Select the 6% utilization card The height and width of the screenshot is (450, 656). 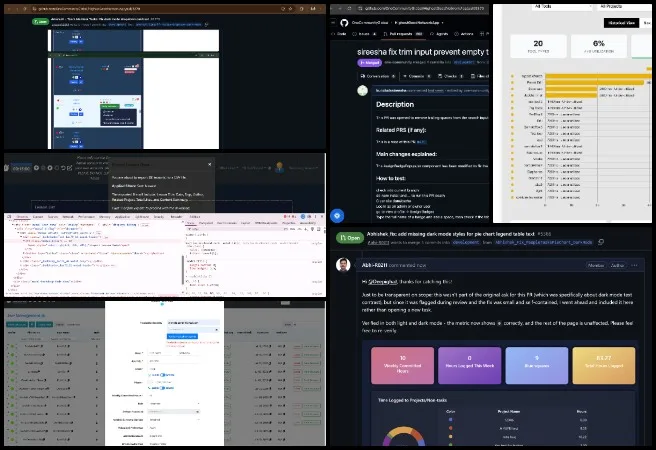599,46
